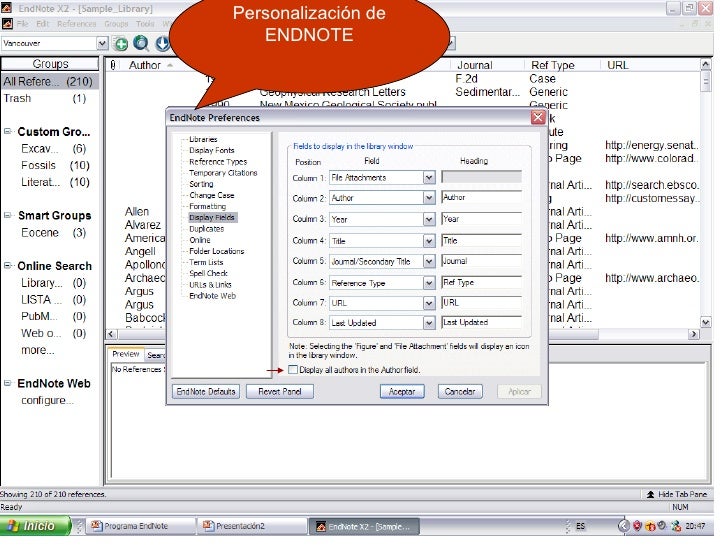Click the library list scroll-right arrow
The image size is (728, 546).
tap(694, 334)
